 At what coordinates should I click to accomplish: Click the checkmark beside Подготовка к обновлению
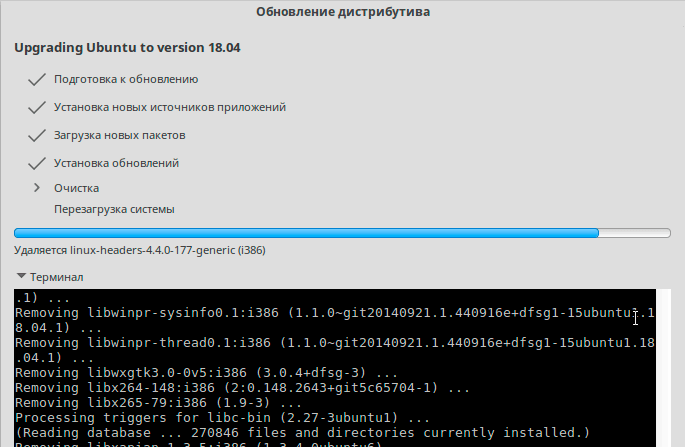pyautogui.click(x=38, y=79)
